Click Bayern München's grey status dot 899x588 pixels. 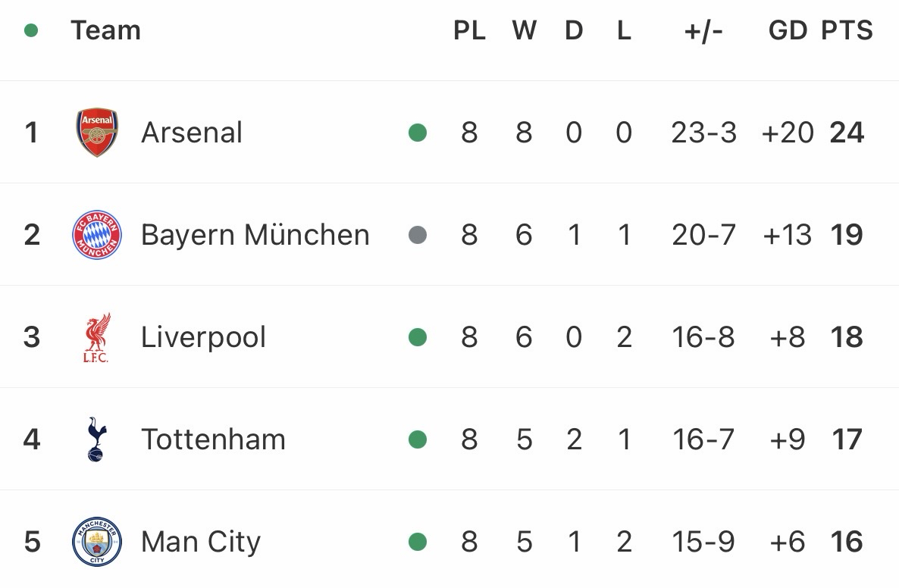[x=418, y=235]
